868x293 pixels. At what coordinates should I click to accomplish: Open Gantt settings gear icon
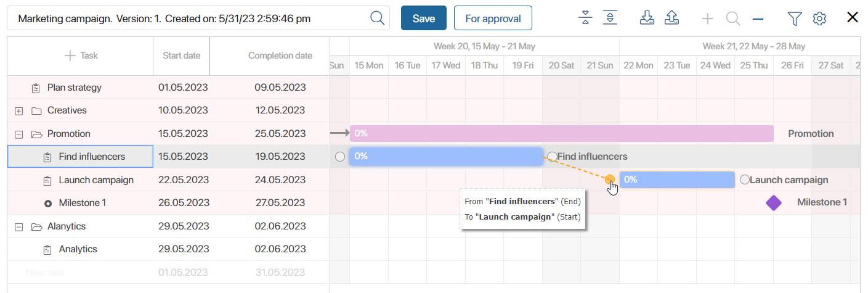(819, 19)
